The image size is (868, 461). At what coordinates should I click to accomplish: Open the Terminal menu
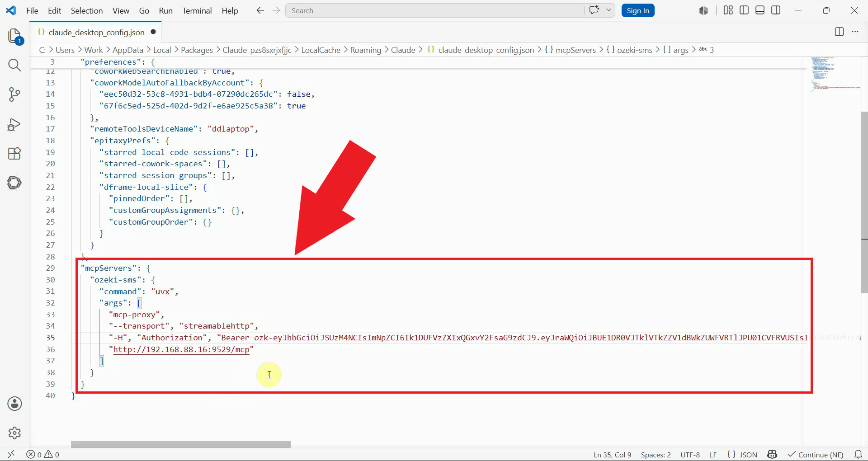(197, 10)
